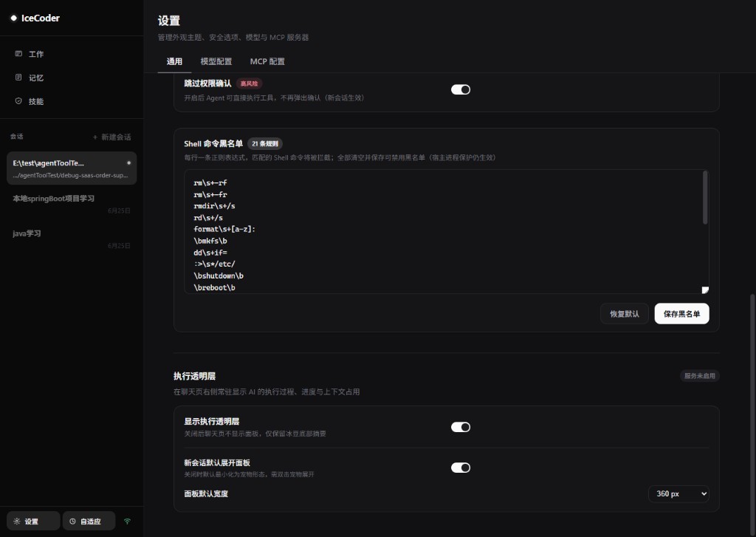Click the 执行透明层 section heading
The image size is (756, 537).
tap(194, 376)
